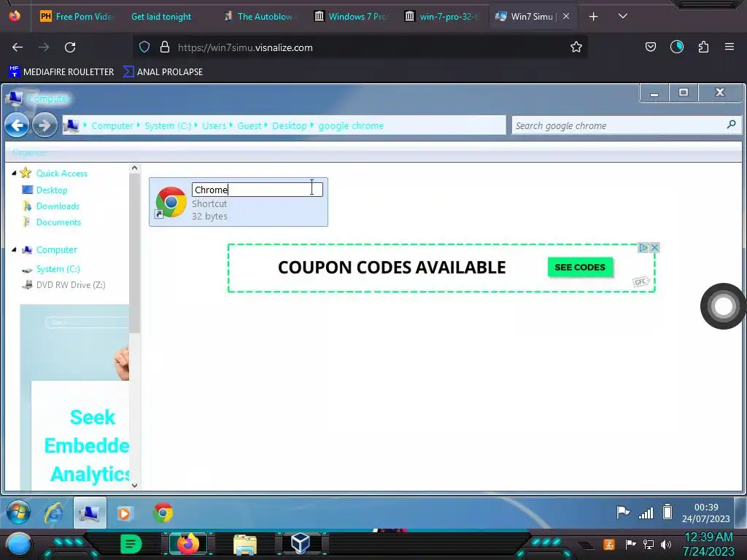
Task: Click the host volume speaker tray icon
Action: pos(667,544)
